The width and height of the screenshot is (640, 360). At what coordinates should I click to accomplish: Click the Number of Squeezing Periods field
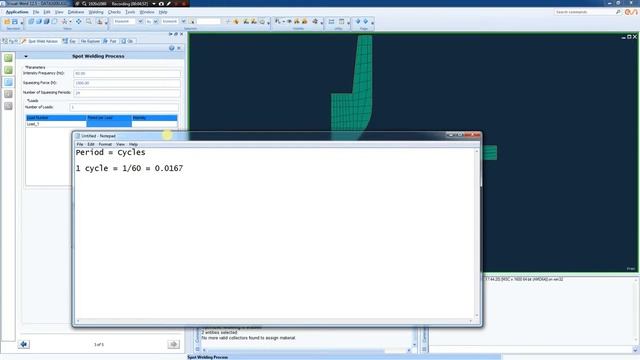tap(127, 93)
